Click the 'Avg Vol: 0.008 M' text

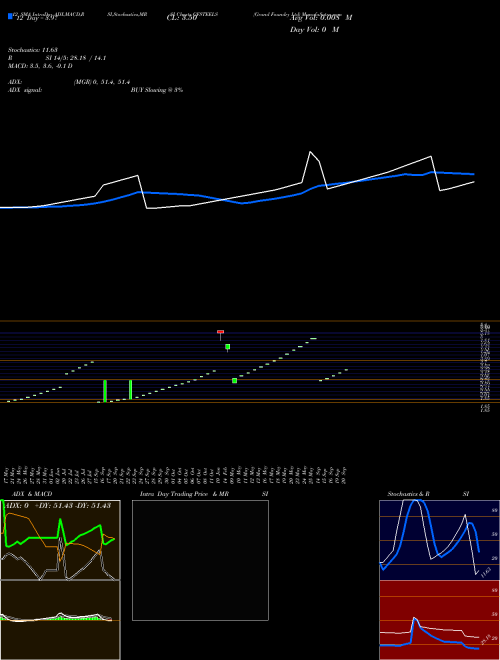coord(321,18)
